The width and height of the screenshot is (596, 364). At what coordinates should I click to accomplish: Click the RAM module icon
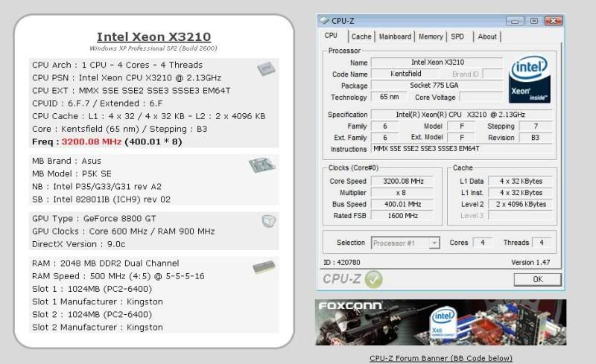pyautogui.click(x=263, y=266)
